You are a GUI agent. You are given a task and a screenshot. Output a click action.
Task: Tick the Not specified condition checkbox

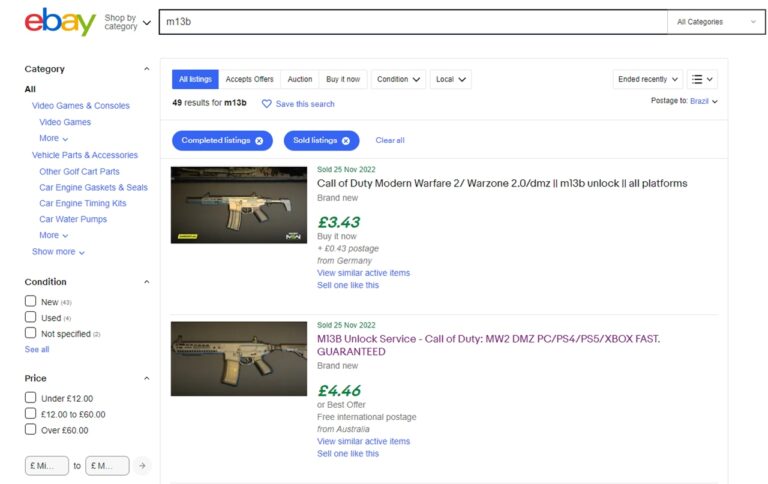pos(30,333)
